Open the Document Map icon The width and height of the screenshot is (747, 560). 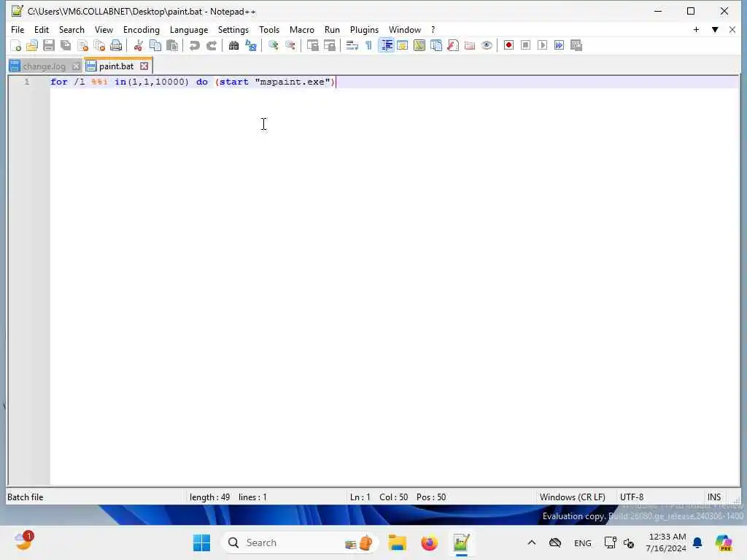pyautogui.click(x=419, y=46)
